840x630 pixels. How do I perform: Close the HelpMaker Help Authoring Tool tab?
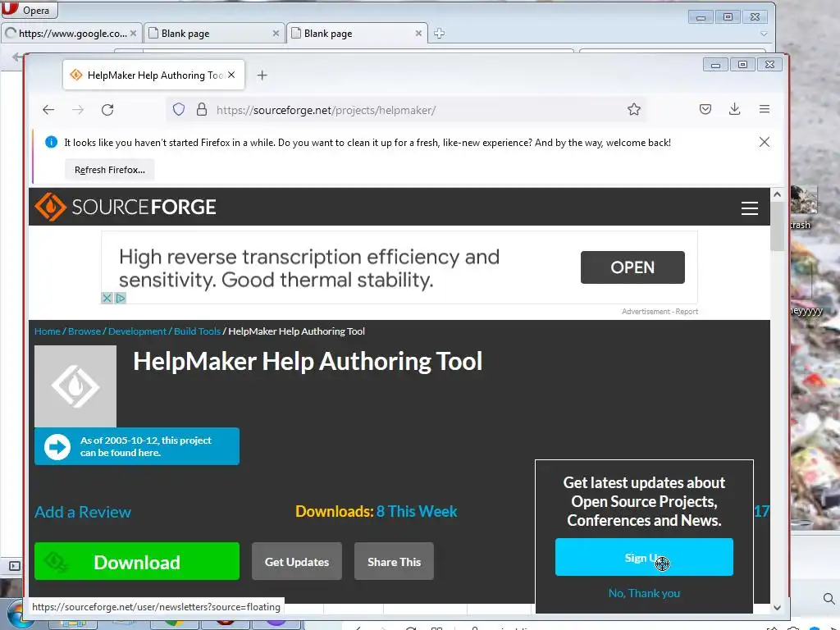pos(231,75)
